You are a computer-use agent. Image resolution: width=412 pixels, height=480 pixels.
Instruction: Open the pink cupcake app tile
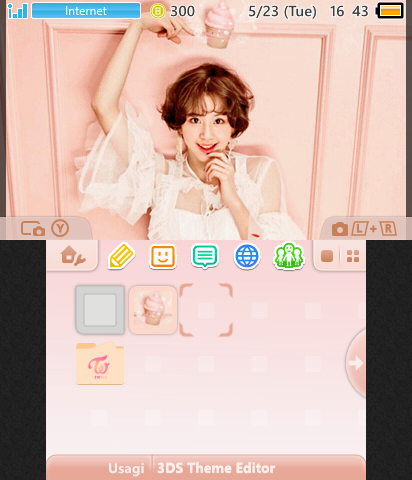pos(153,310)
